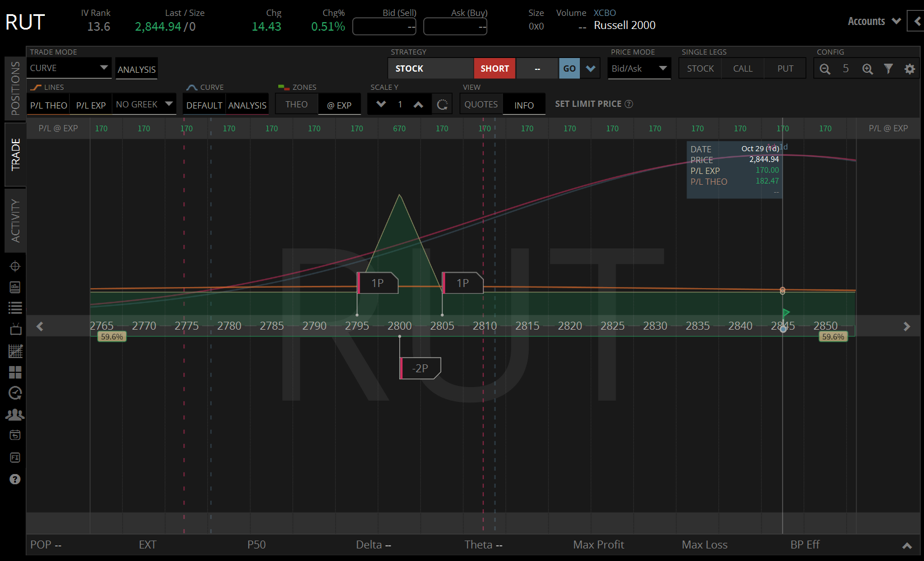Image resolution: width=924 pixels, height=561 pixels.
Task: Click the -2P put leg marker
Action: (421, 368)
